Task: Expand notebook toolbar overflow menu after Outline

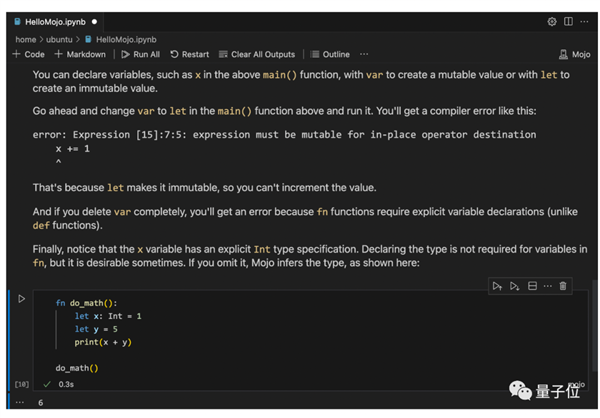Action: point(364,54)
